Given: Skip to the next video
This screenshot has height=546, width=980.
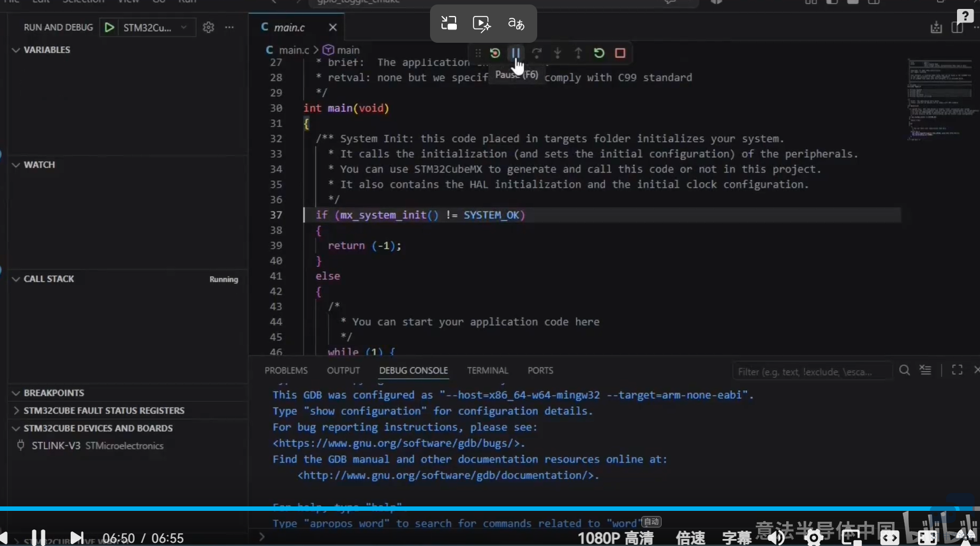Looking at the screenshot, I should click(x=77, y=538).
